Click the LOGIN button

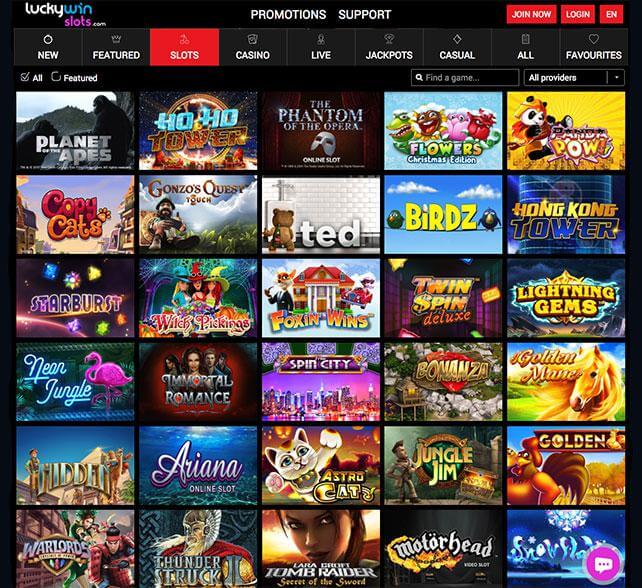coord(578,14)
